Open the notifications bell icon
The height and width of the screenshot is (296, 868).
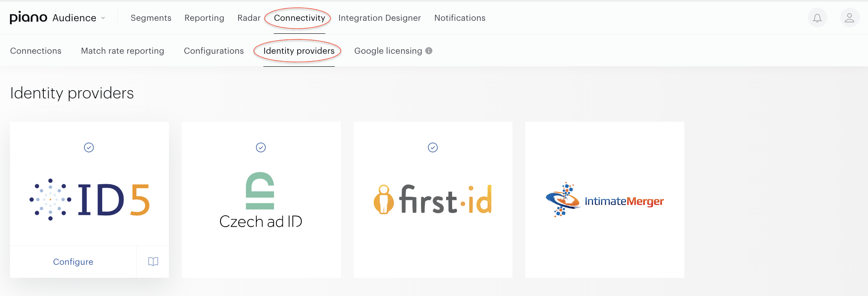click(817, 18)
